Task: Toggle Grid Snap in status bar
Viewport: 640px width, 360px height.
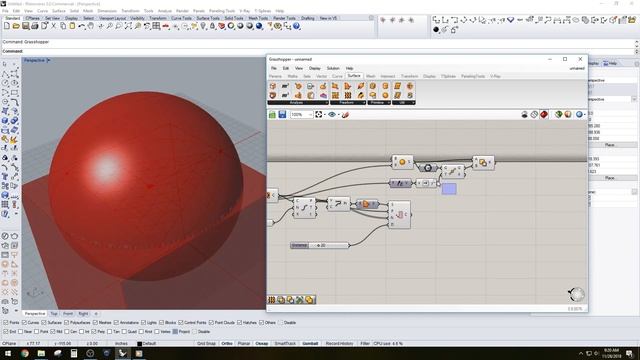Action: (x=206, y=344)
